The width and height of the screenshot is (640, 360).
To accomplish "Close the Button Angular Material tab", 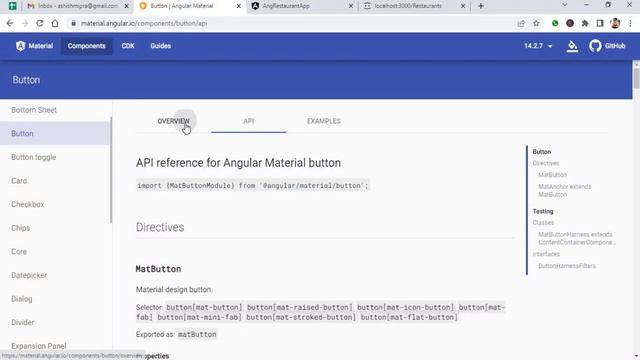I will click(239, 6).
